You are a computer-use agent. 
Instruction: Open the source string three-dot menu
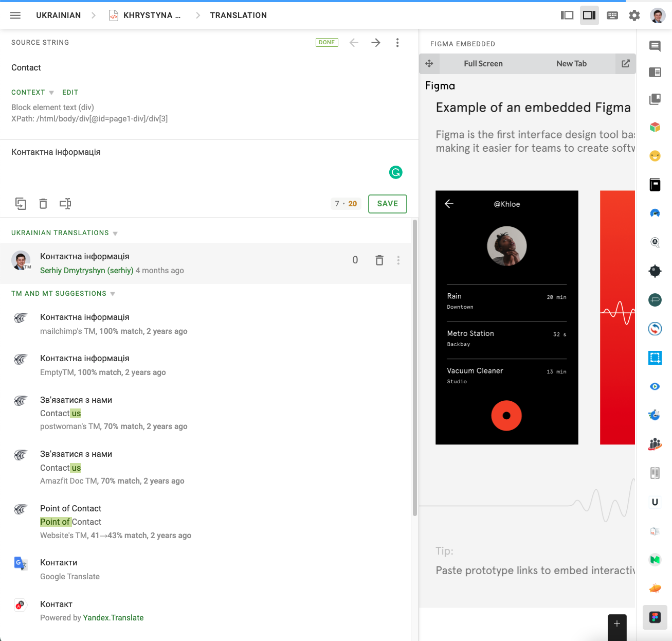point(397,43)
